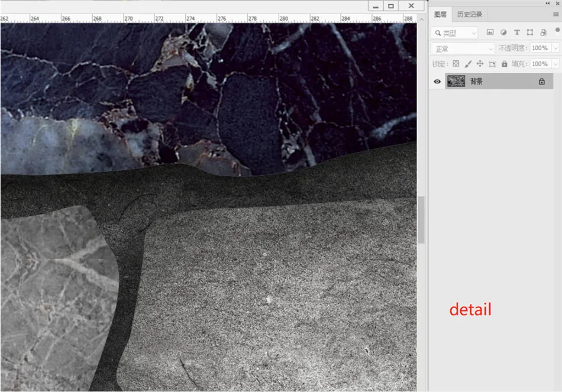
Task: Minimize the document window
Action: point(375,6)
